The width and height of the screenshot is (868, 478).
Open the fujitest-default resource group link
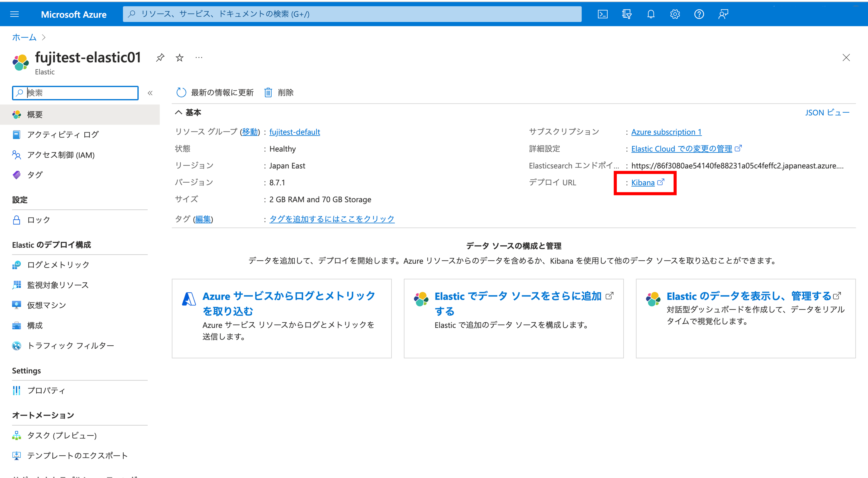[295, 132]
